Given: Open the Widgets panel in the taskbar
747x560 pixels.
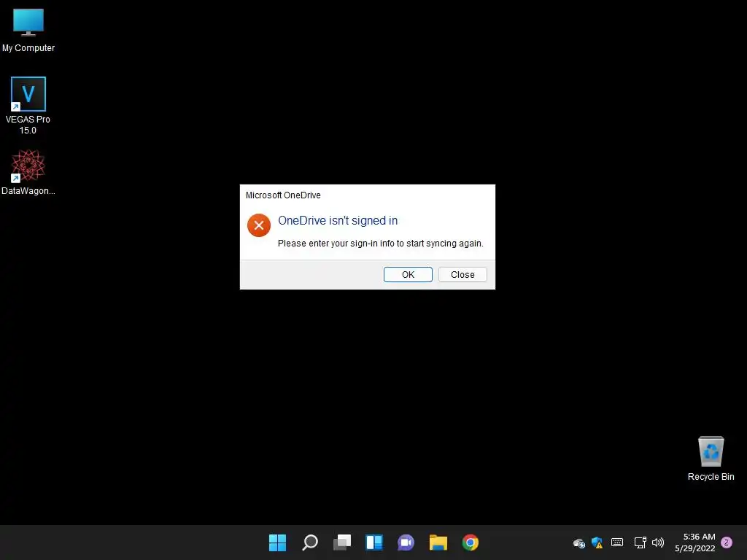Looking at the screenshot, I should click(x=374, y=542).
